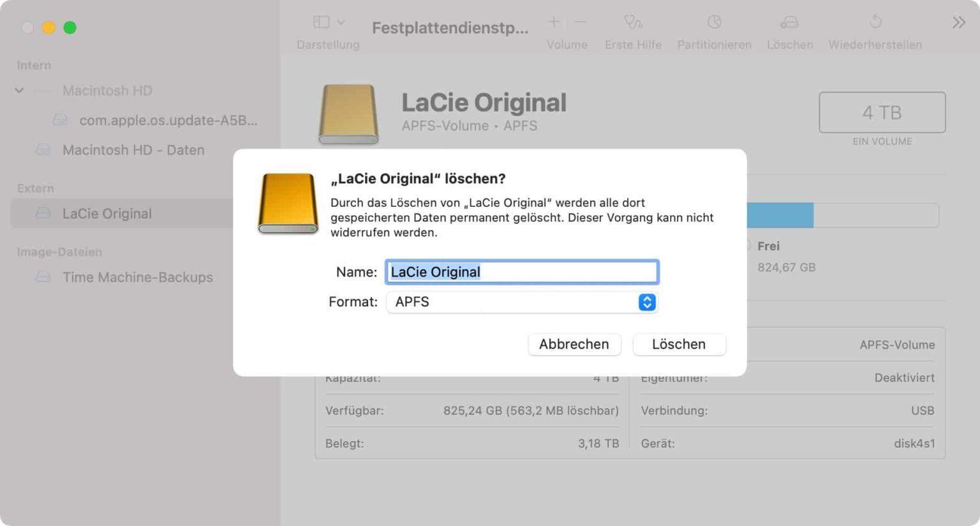Click the Partitionieren pie chart icon

point(715,22)
